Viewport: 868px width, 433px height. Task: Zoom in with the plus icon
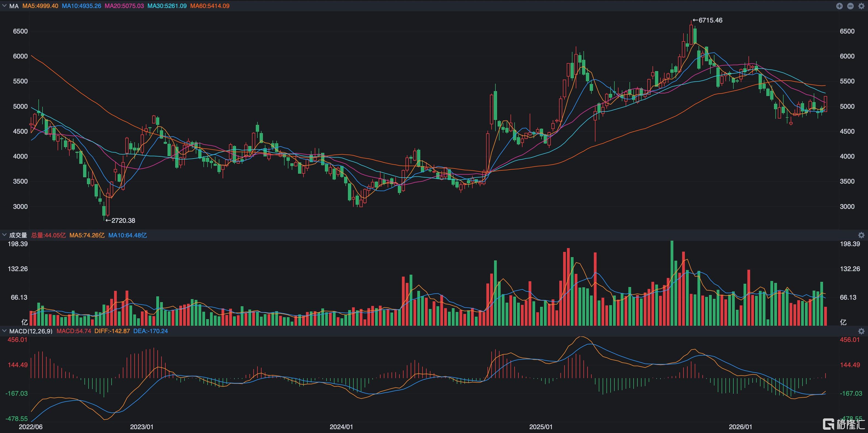point(839,6)
